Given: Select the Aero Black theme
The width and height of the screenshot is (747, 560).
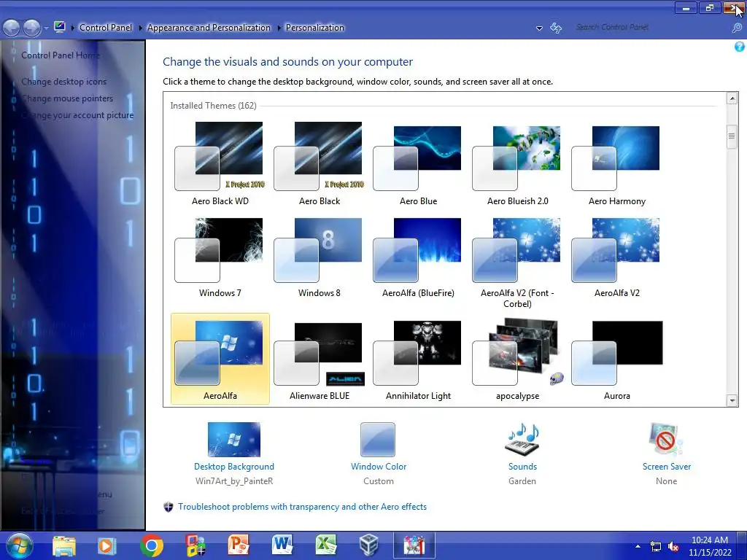Looking at the screenshot, I should pyautogui.click(x=320, y=164).
